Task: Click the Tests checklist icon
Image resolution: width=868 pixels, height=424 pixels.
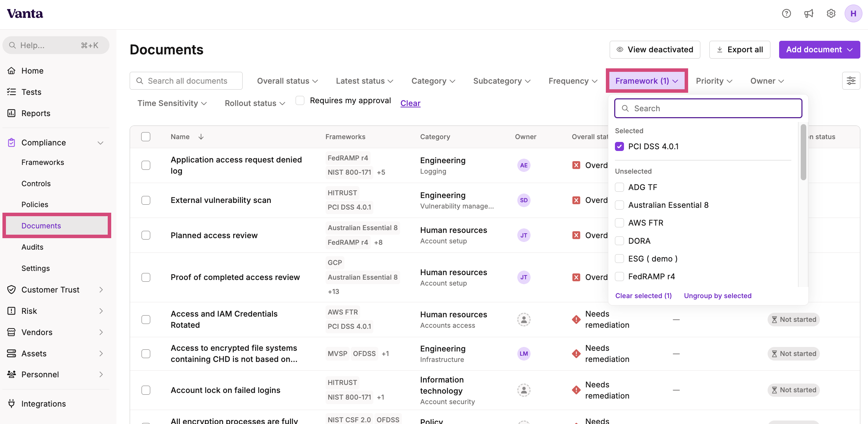Action: click(x=12, y=92)
